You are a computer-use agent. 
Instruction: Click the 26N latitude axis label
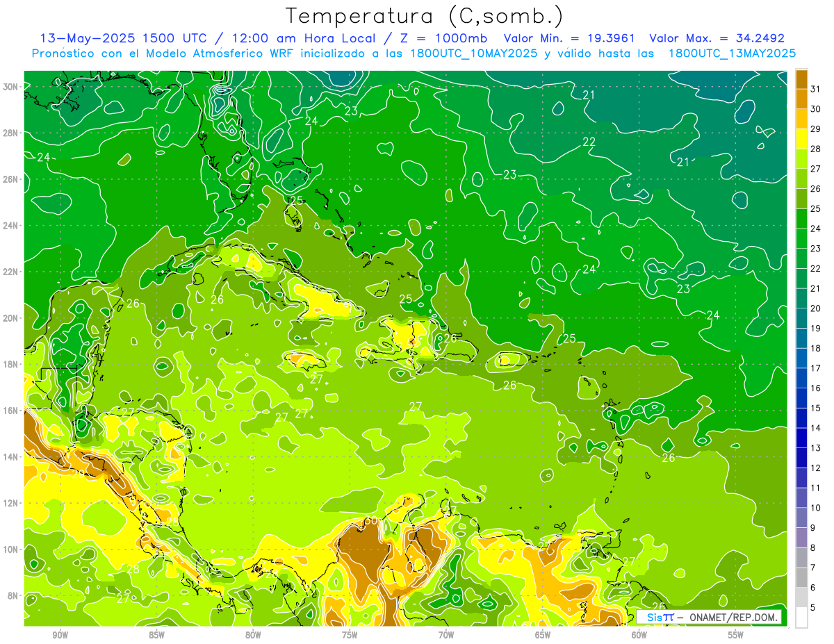click(11, 179)
